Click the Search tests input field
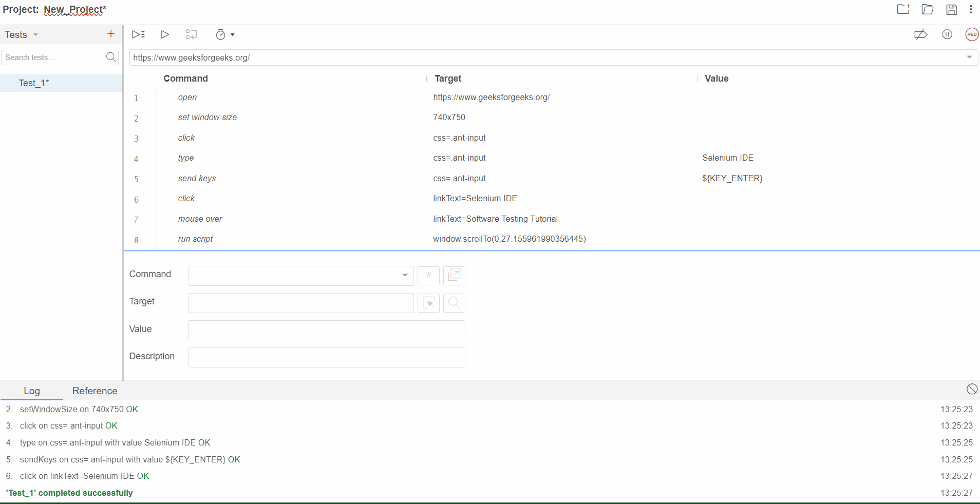 tap(53, 57)
